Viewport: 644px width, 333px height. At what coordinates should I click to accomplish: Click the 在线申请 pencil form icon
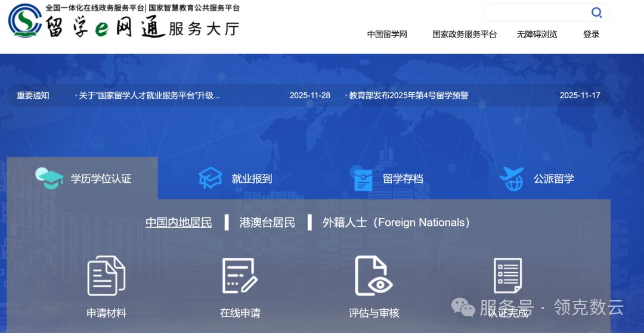(x=240, y=276)
